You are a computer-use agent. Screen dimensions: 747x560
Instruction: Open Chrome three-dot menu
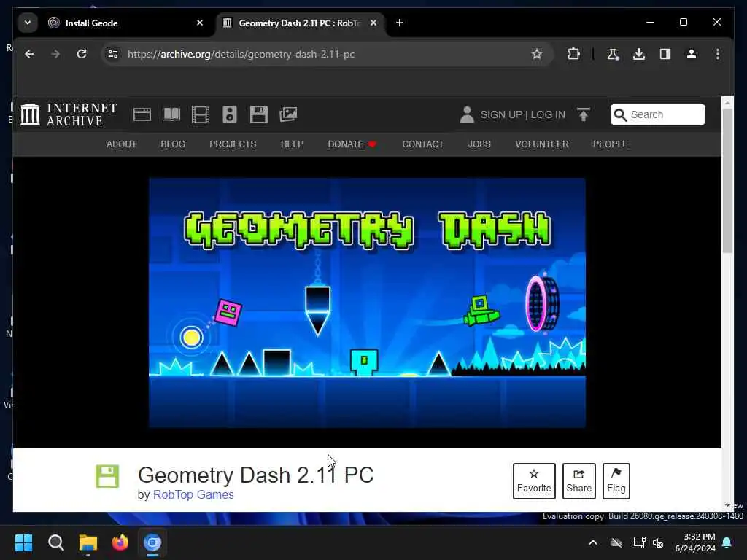[718, 54]
